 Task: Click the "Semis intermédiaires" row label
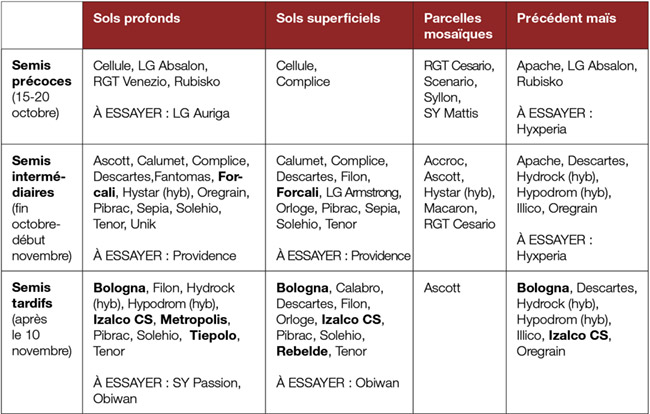click(39, 176)
